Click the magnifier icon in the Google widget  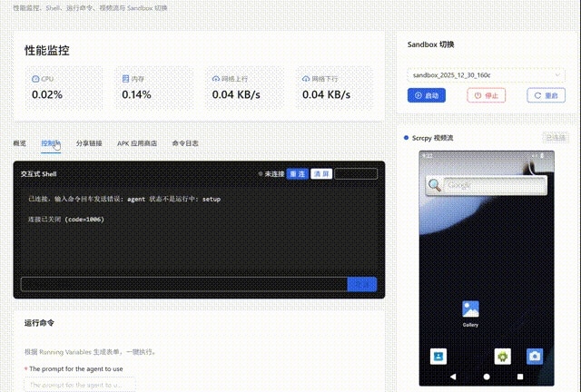[435, 185]
